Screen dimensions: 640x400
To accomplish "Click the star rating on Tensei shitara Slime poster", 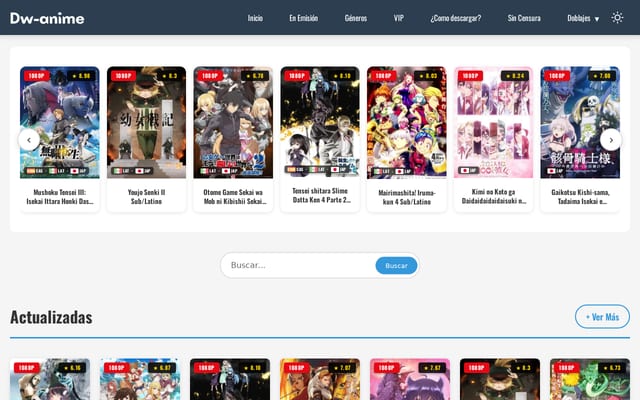I will click(x=342, y=76).
